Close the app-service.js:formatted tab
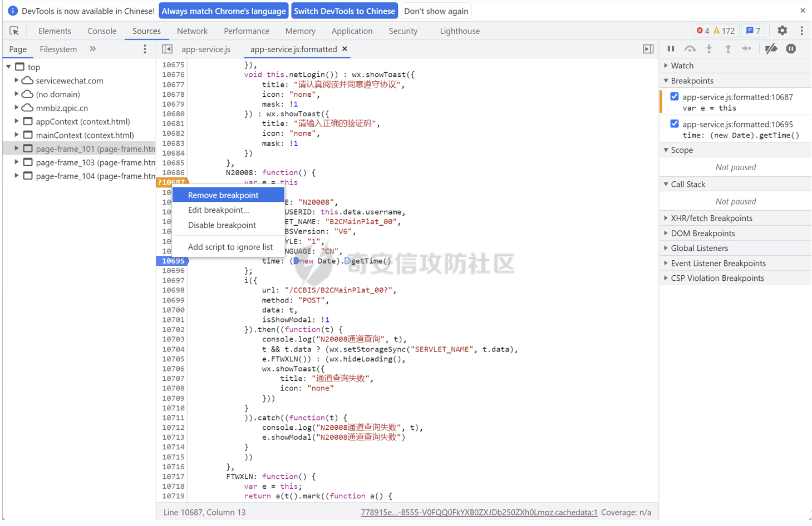The width and height of the screenshot is (812, 526). pos(345,49)
